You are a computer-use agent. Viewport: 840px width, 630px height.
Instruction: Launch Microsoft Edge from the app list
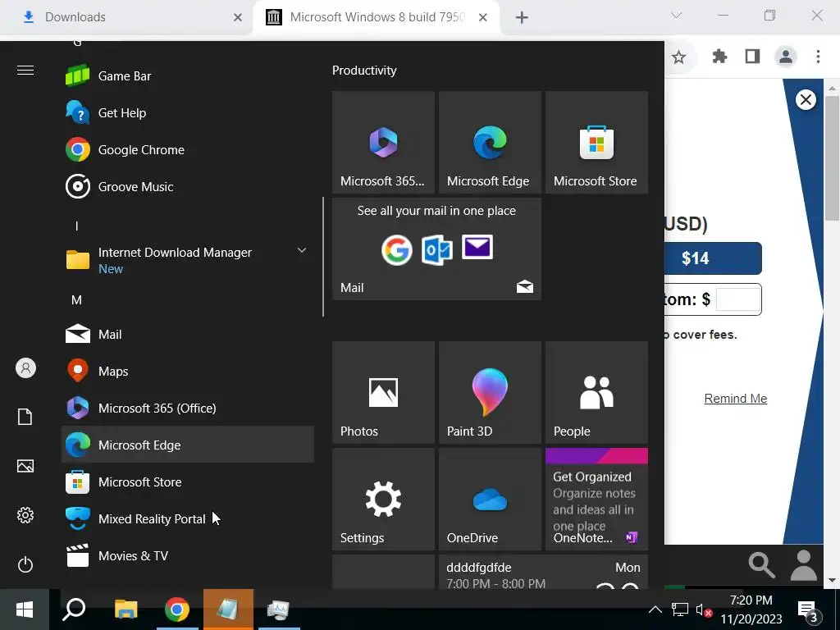click(188, 445)
